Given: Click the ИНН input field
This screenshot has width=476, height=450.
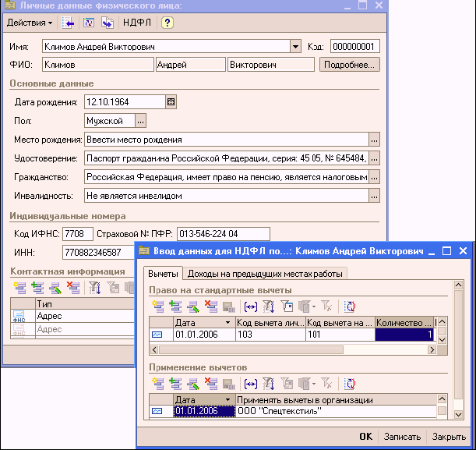Looking at the screenshot, I should click(99, 253).
